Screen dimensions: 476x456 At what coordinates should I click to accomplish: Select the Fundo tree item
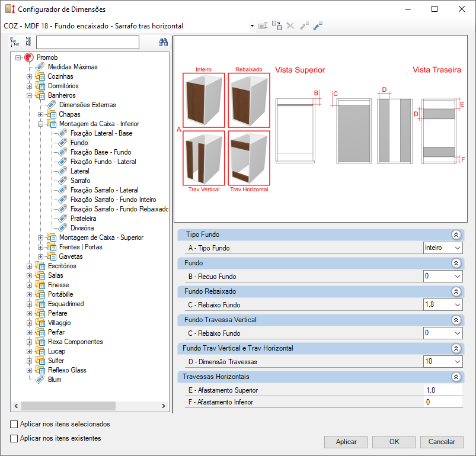coord(79,143)
